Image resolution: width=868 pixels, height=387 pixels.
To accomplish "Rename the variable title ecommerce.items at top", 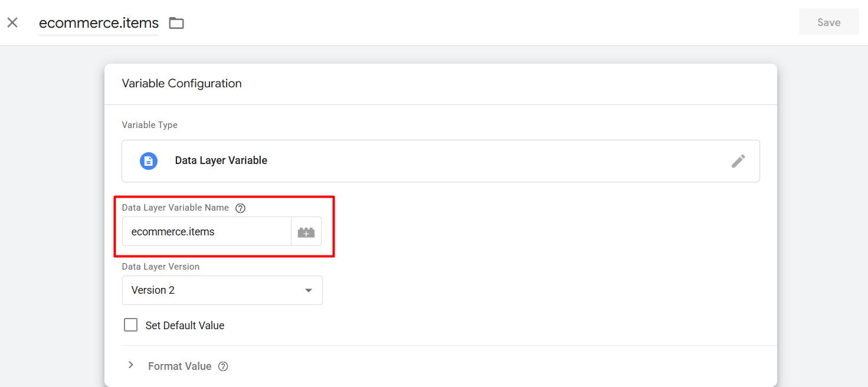I will pyautogui.click(x=99, y=23).
